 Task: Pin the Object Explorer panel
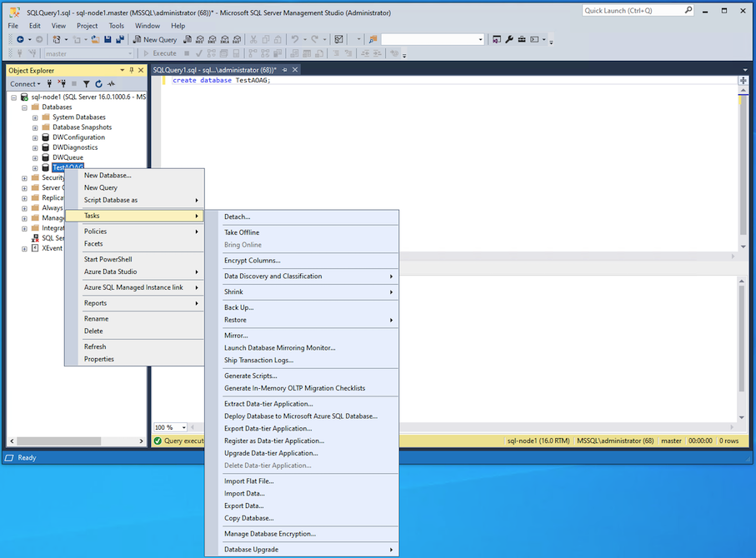(x=131, y=70)
